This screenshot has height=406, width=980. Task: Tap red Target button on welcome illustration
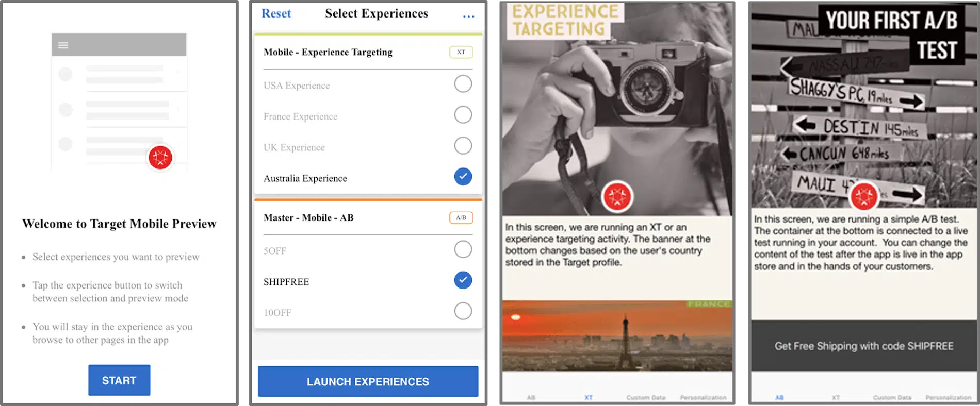coord(160,157)
